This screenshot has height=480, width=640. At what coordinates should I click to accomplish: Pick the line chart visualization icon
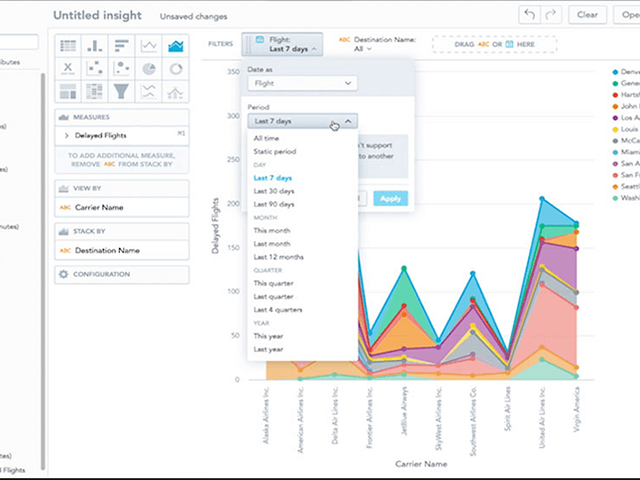tap(149, 46)
